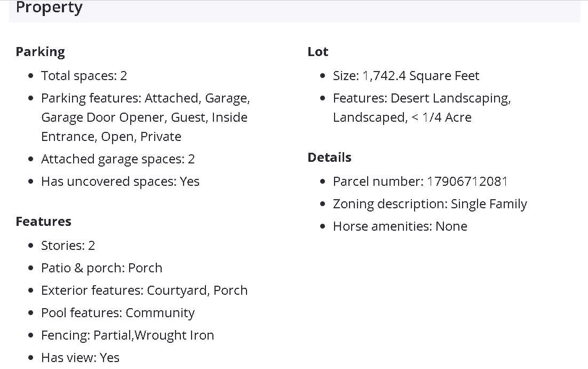Click the Parking heading
The image size is (588, 369).
(40, 52)
